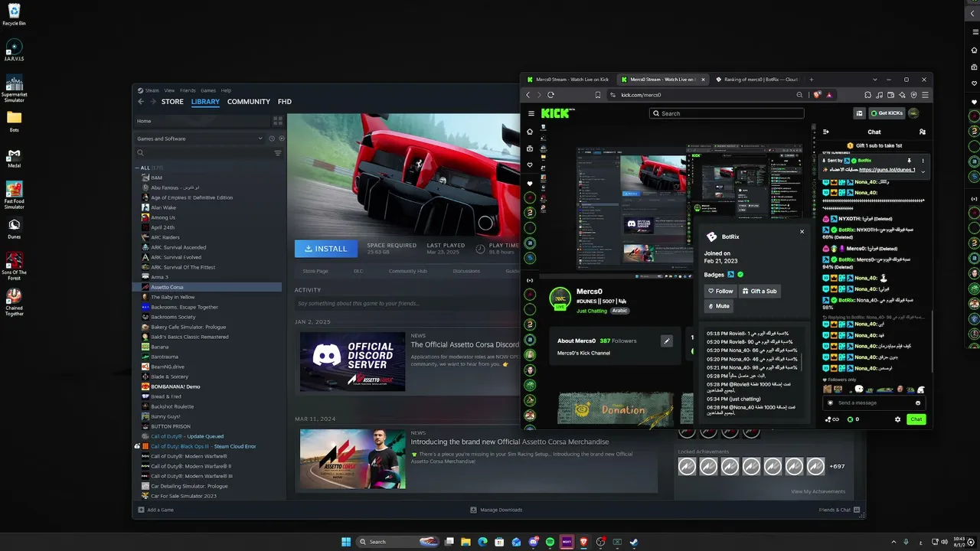Click the Install button for Assetto Corsa
The width and height of the screenshot is (980, 551).
pyautogui.click(x=326, y=249)
